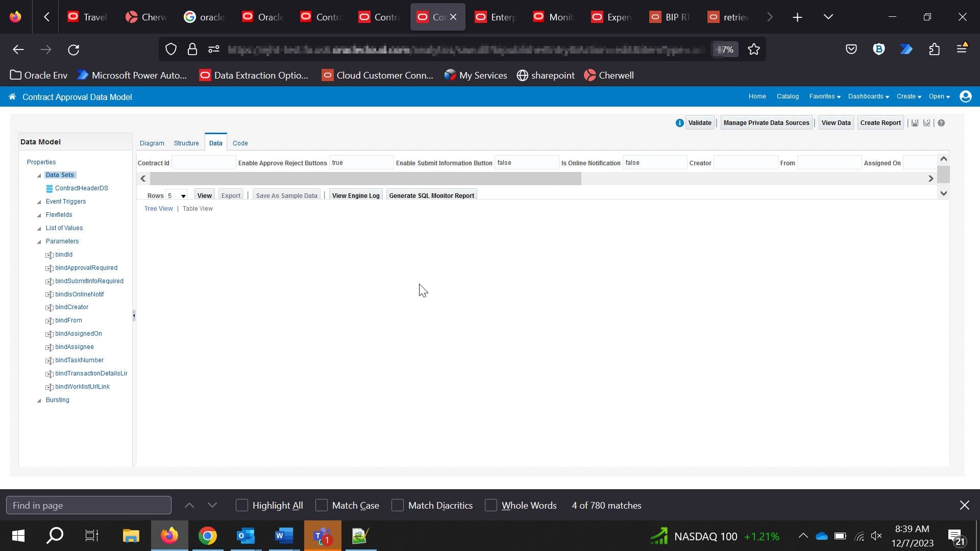Screen dimensions: 980x551
Task: Launch Chrome from the taskbar
Action: [207, 536]
